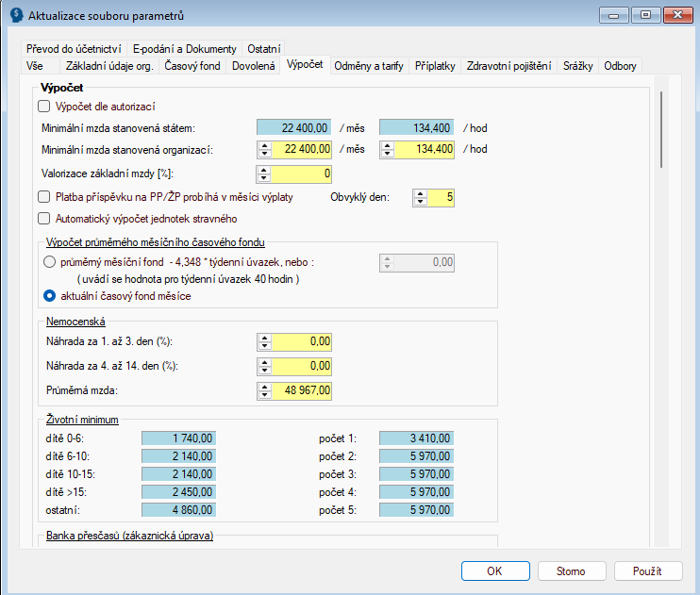Screen dimensions: 700x595
Task: Toggle Platba příspěvku na PP/ŽP checkbox
Action: [43, 197]
